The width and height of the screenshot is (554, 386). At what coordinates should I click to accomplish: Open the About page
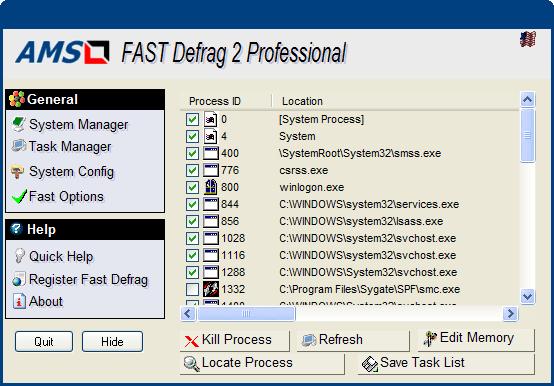click(x=46, y=301)
